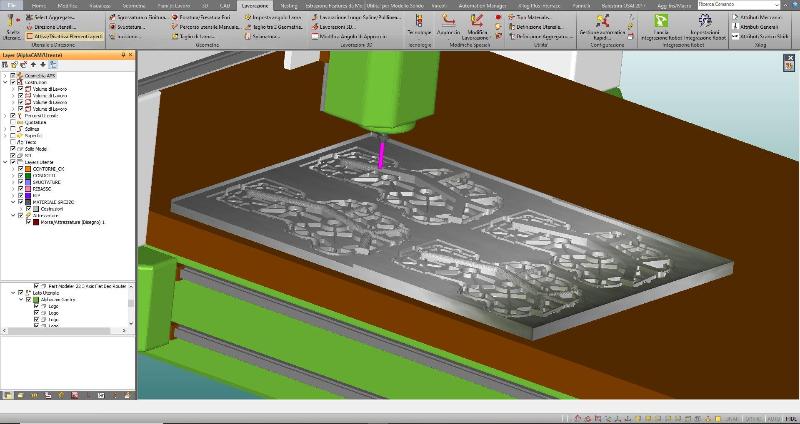800x424 pixels.
Task: Switch to the Modifica ribbon tab
Action: pyautogui.click(x=68, y=6)
